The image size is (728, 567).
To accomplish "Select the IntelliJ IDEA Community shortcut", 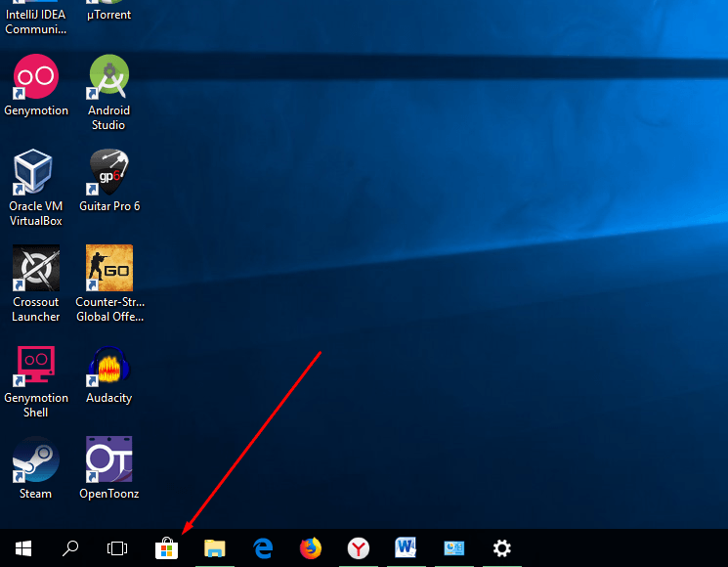I will point(36,19).
